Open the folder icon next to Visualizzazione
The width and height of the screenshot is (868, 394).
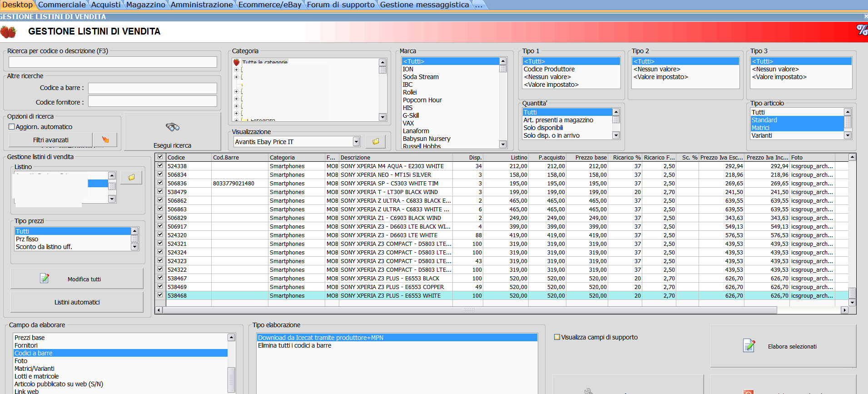[376, 142]
